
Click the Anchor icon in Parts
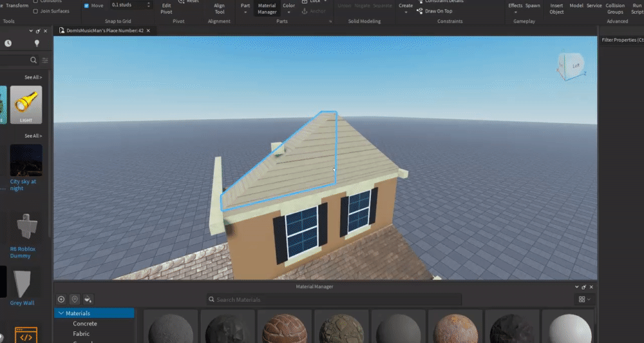(305, 11)
